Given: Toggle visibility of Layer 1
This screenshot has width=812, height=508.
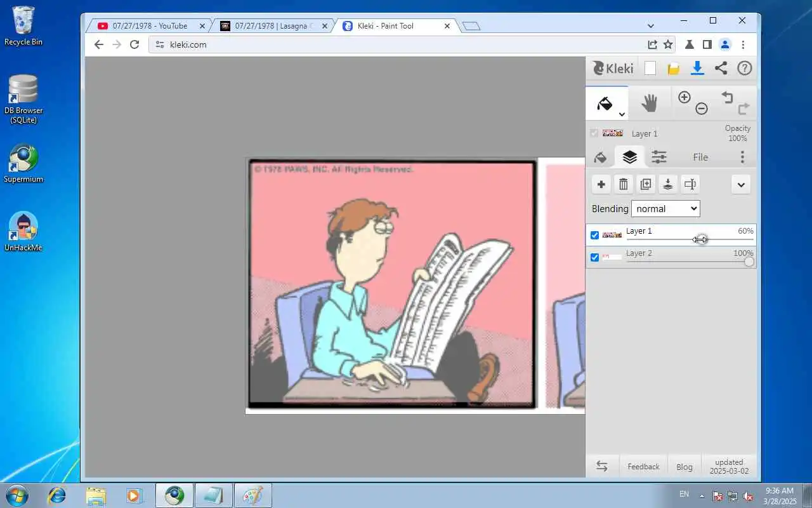Looking at the screenshot, I should click(x=594, y=235).
